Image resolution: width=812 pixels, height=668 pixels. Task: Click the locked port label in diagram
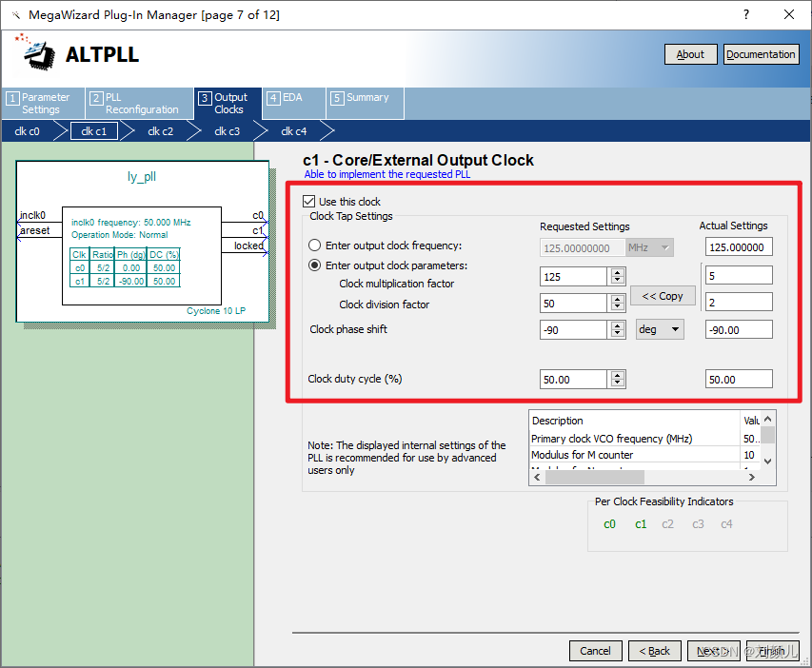coord(248,246)
